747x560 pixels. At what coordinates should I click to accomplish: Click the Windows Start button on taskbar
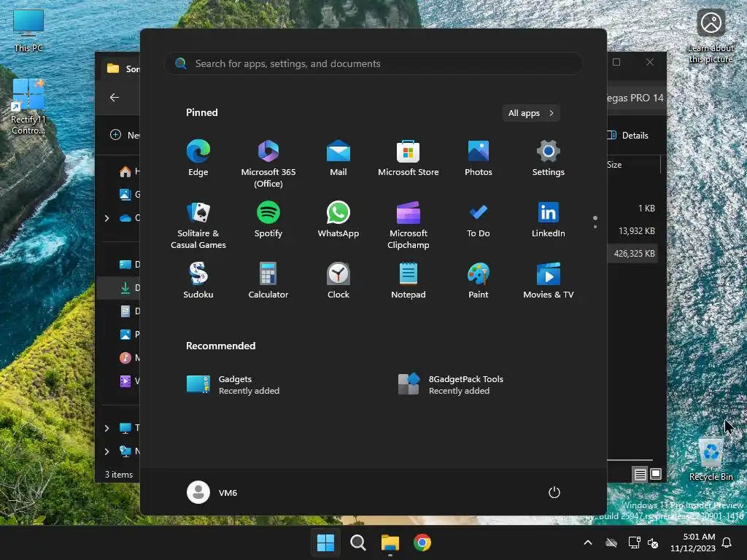[x=326, y=542]
